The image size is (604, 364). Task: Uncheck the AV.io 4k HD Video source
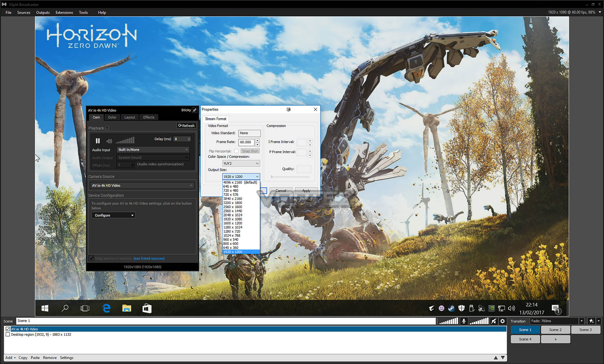click(x=8, y=329)
